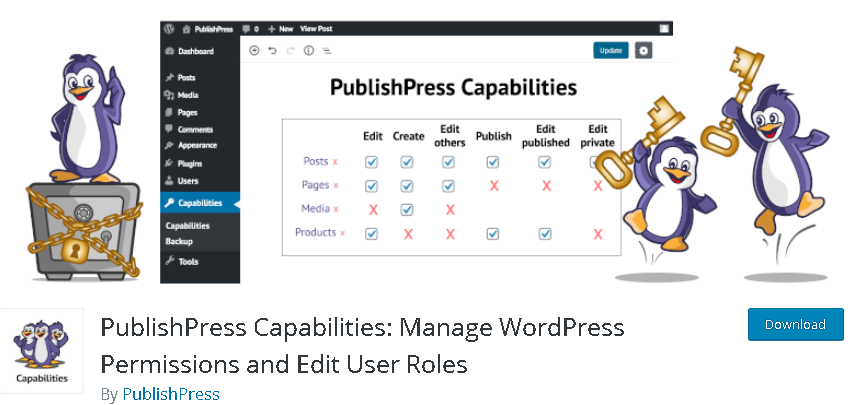
Task: Click the WordPress logo in admin bar
Action: pos(170,29)
